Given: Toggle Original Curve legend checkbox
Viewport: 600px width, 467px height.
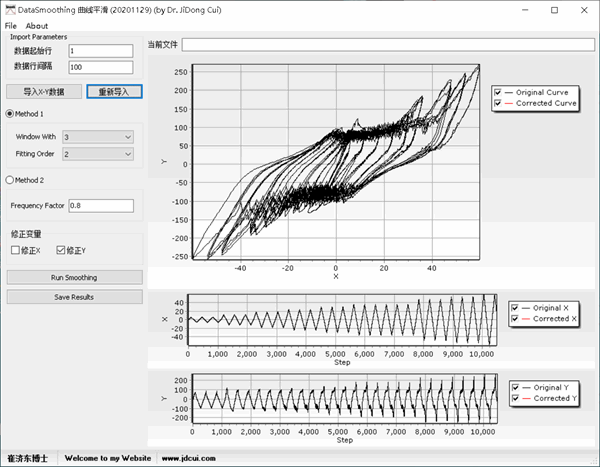Looking at the screenshot, I should pyautogui.click(x=497, y=92).
